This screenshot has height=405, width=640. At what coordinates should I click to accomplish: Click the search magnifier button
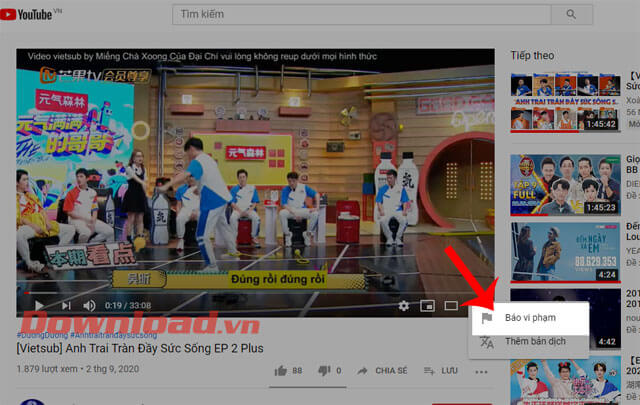pos(572,14)
